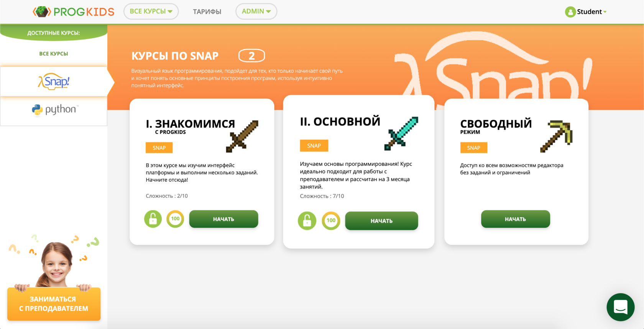Start the Свободный режим with Начать
The height and width of the screenshot is (329, 644).
pos(515,219)
